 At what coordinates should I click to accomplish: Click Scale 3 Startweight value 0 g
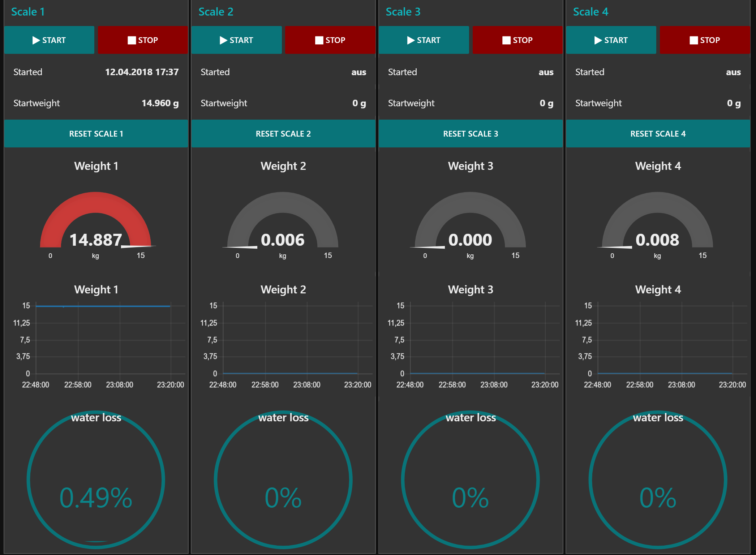pos(546,103)
